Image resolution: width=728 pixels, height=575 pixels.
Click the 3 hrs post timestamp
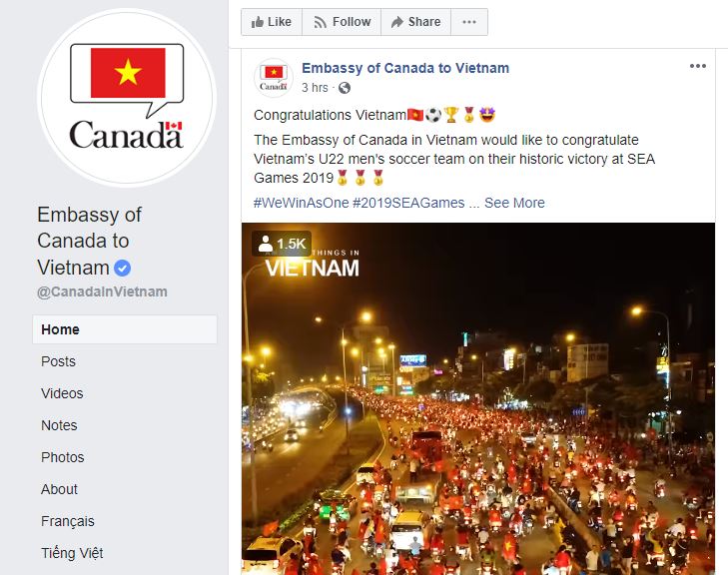(315, 88)
